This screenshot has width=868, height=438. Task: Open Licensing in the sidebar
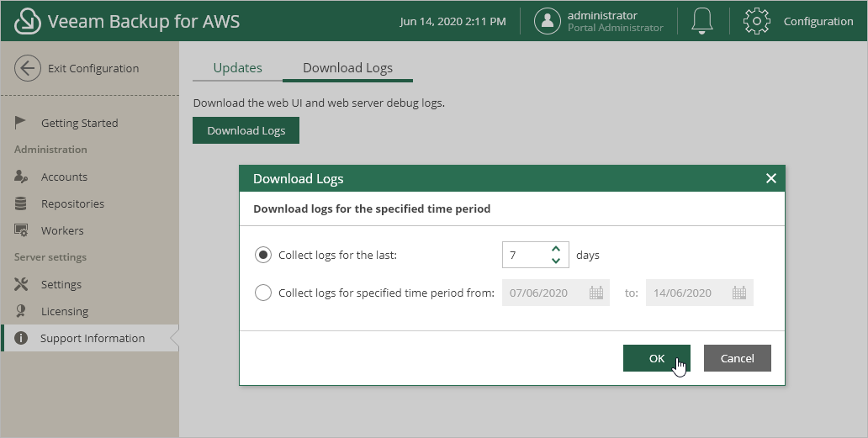coord(64,311)
